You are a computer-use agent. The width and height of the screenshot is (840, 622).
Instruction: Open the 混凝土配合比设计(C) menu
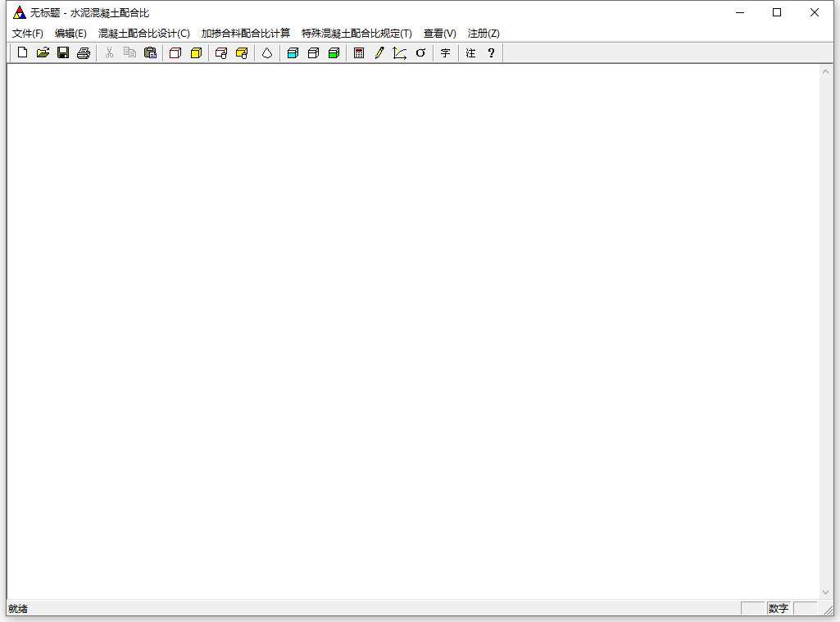[x=143, y=34]
